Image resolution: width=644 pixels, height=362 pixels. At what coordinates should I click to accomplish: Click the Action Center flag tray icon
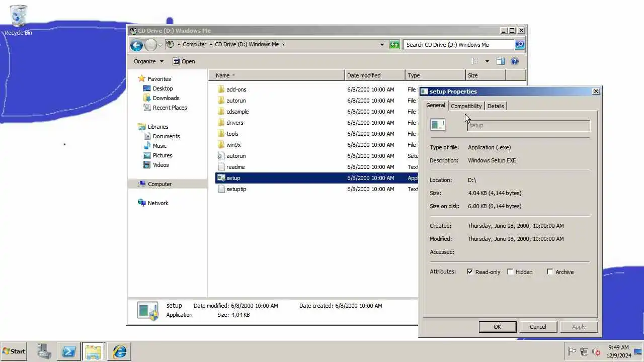[572, 352]
